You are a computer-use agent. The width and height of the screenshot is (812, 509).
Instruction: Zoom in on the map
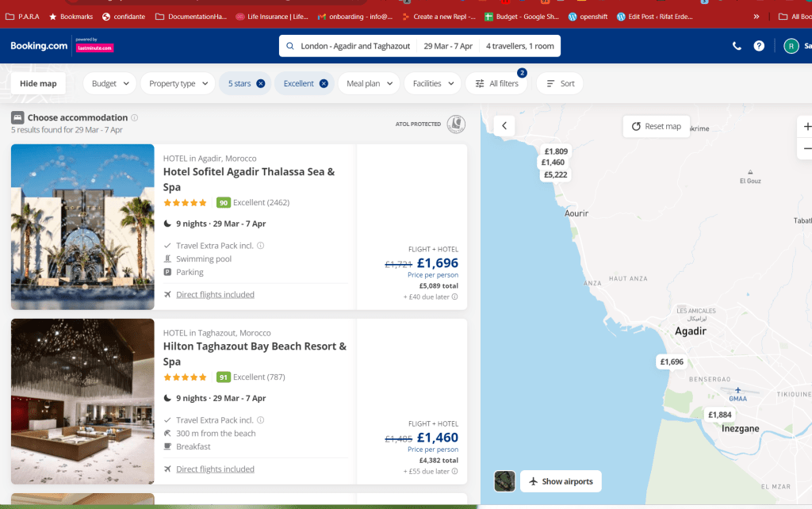(806, 126)
